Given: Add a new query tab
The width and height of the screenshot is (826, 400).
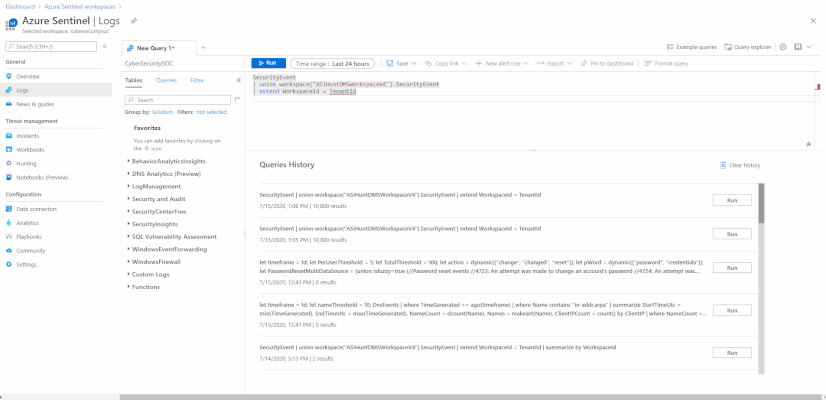Looking at the screenshot, I should (x=203, y=48).
